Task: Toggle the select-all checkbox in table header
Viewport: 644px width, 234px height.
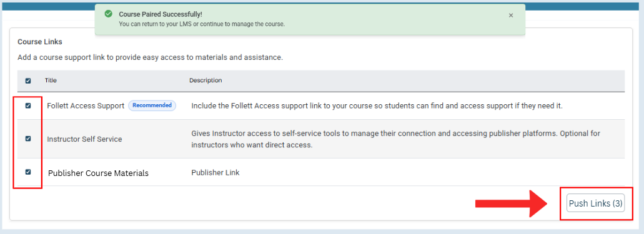Action: [28, 81]
